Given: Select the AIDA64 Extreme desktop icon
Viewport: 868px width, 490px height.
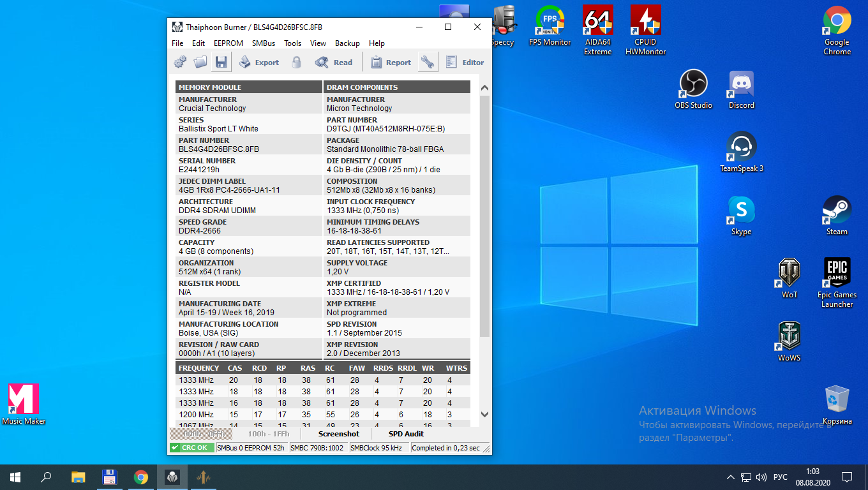Looking at the screenshot, I should coord(597,31).
